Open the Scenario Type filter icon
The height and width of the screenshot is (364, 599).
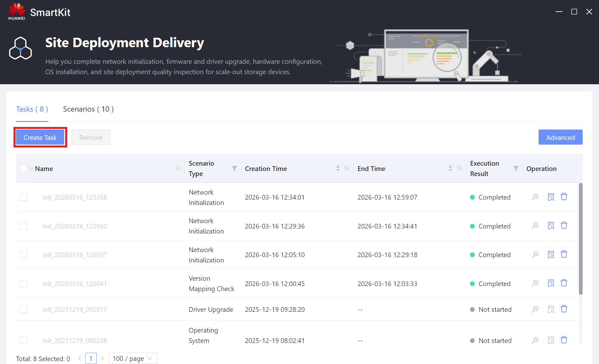click(234, 168)
